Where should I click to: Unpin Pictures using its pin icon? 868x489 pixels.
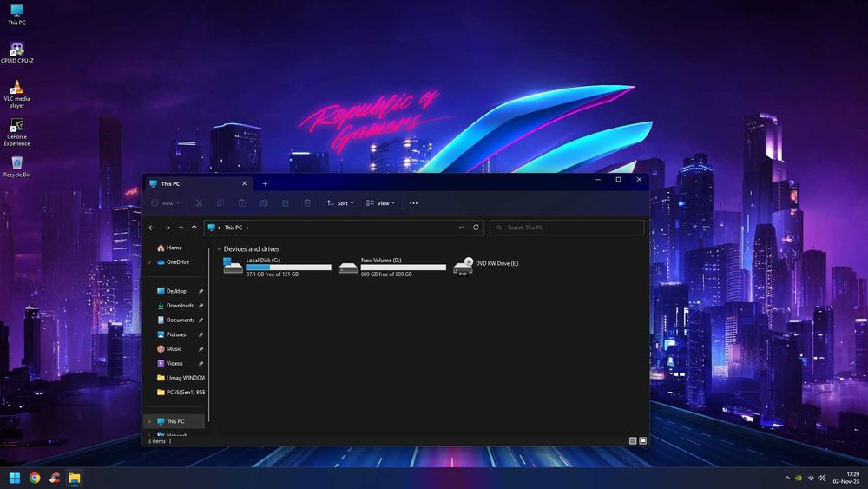[201, 334]
